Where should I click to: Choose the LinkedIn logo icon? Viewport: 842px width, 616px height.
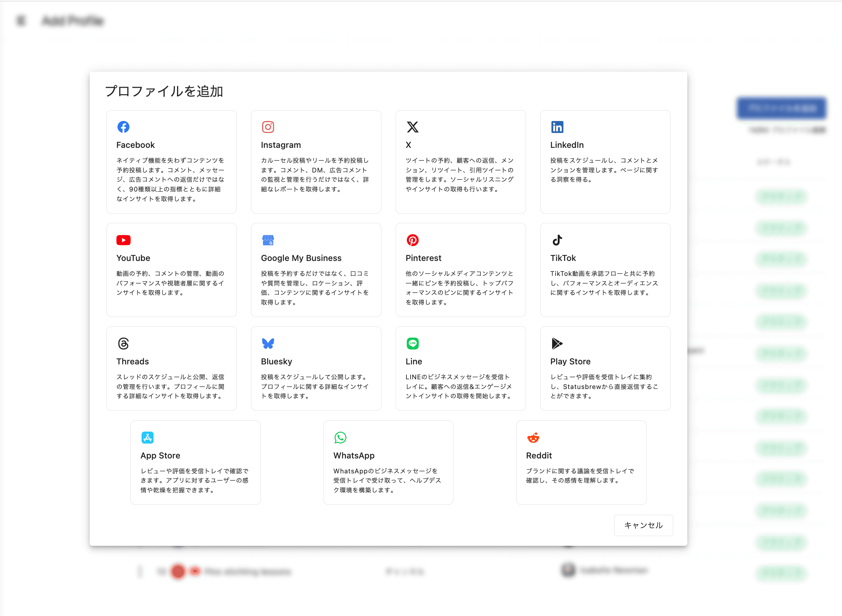point(557,127)
